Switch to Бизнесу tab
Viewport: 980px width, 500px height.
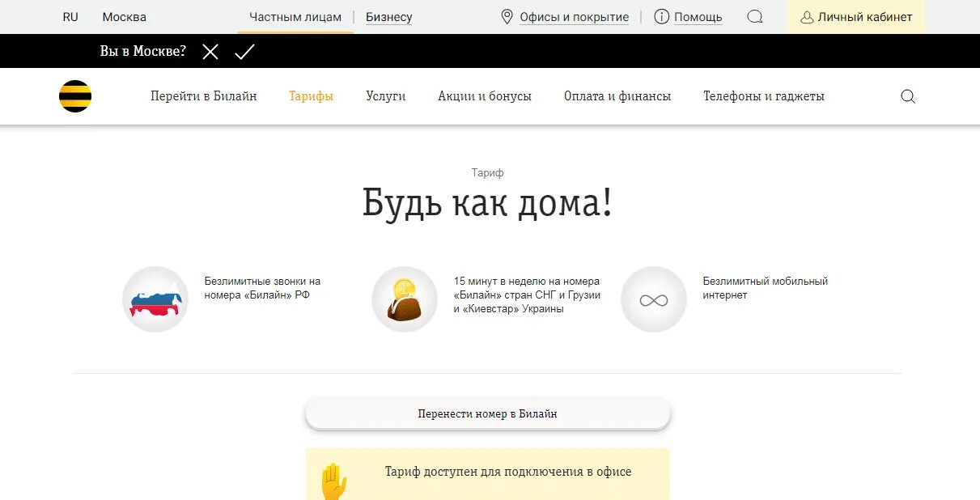pyautogui.click(x=389, y=17)
